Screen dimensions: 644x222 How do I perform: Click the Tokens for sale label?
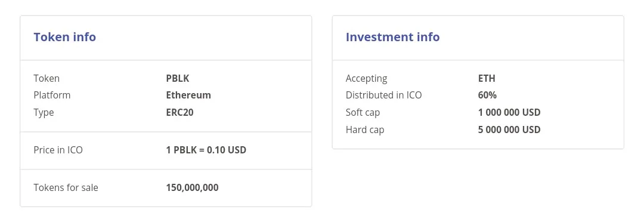(66, 188)
